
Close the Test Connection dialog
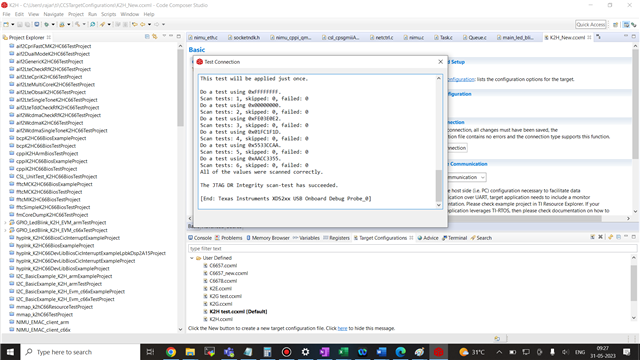pos(440,62)
